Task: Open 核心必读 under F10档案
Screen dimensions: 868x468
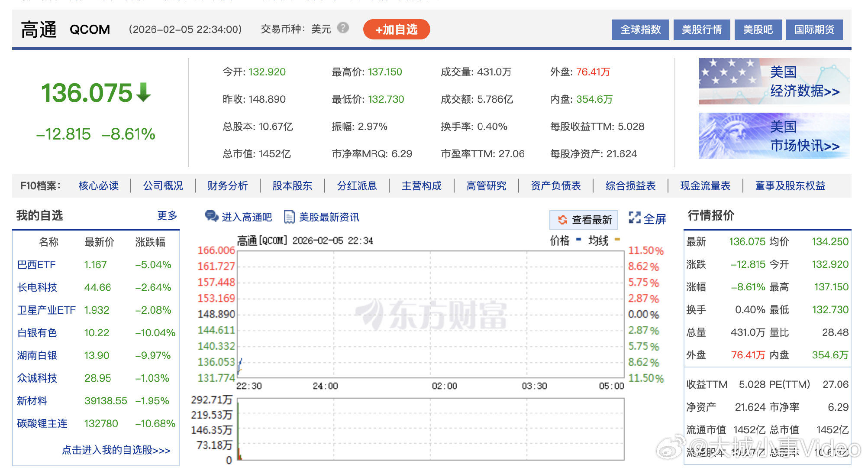Action: 98,185
